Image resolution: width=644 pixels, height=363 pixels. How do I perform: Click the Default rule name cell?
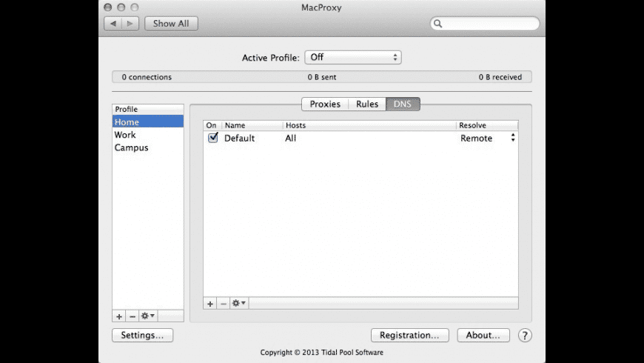[239, 138]
